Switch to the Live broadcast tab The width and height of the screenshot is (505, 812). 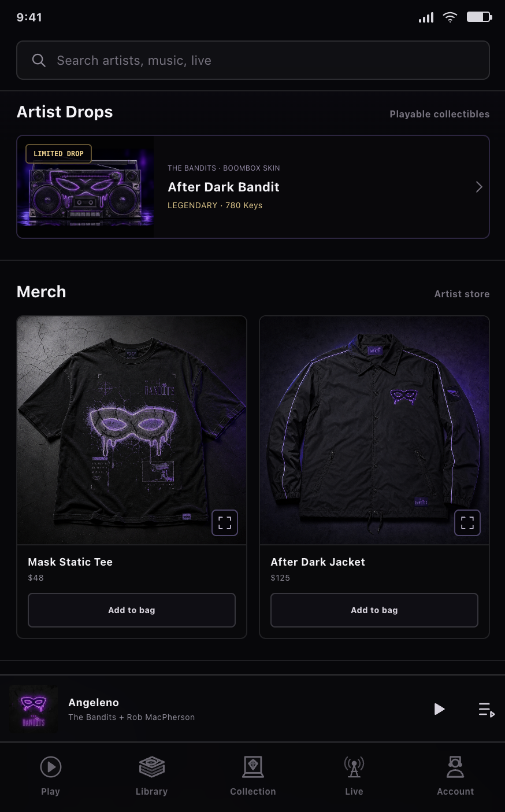(x=354, y=776)
